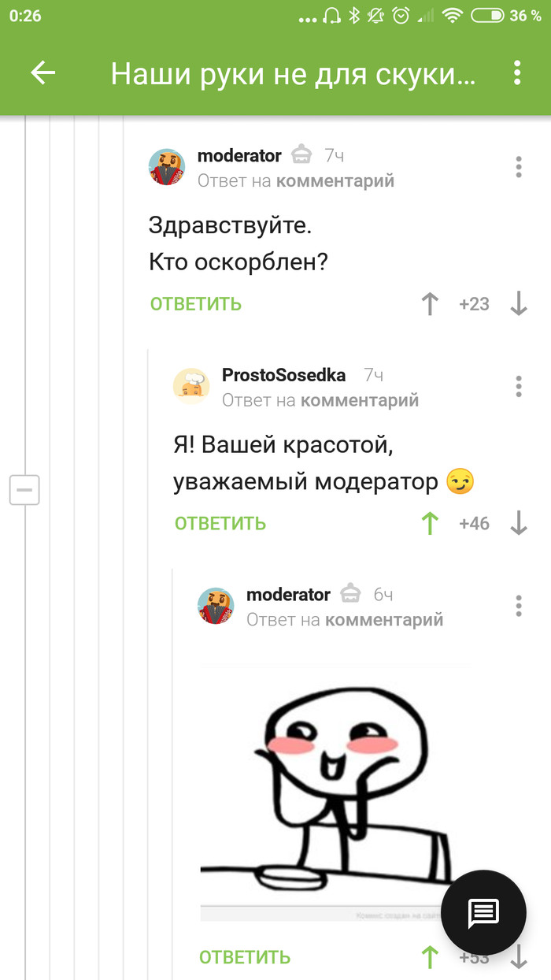Open the overflow menu in the green header

517,73
